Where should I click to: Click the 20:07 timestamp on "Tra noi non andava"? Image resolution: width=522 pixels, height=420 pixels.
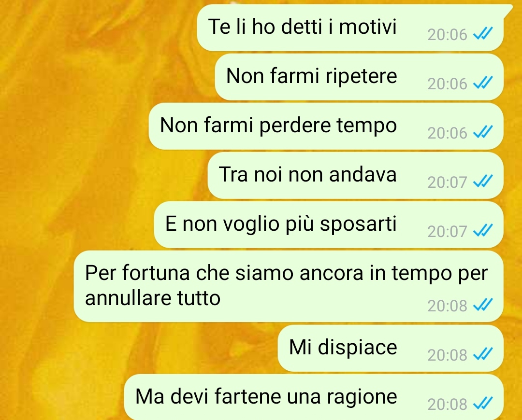pos(448,182)
